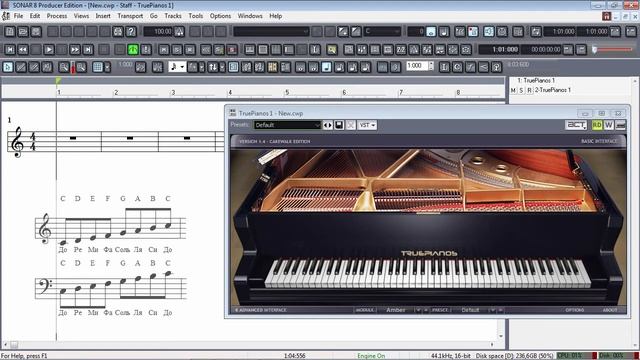Open the Default presets dropdown in TruePianos
The width and height of the screenshot is (640, 360).
pos(287,125)
